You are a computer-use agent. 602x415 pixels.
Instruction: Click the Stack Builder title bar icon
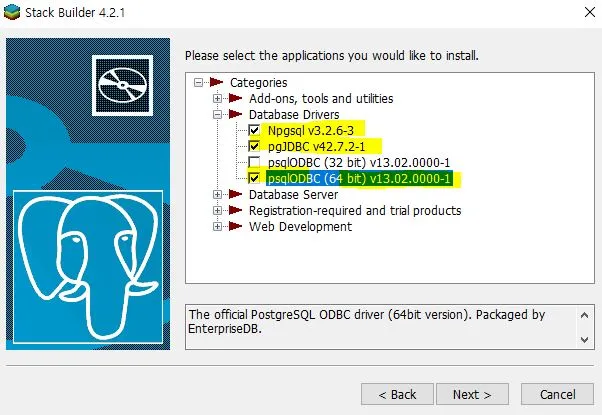[x=12, y=12]
